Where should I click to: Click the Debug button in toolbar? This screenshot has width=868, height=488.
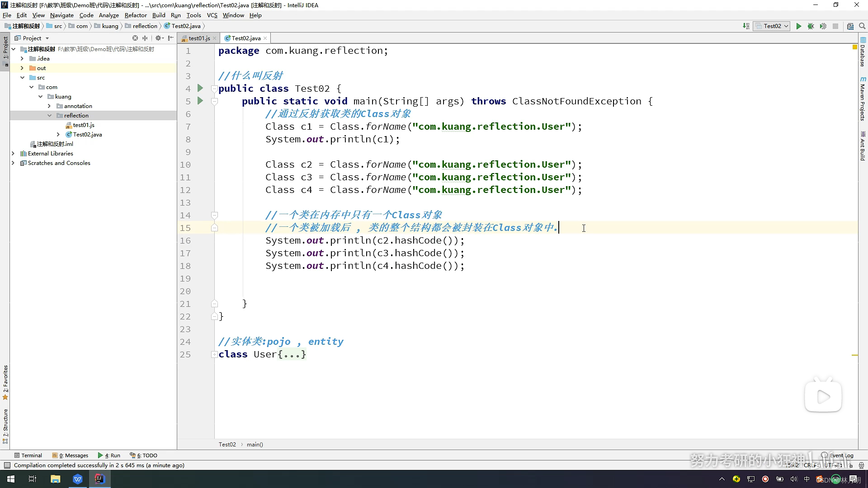click(811, 26)
